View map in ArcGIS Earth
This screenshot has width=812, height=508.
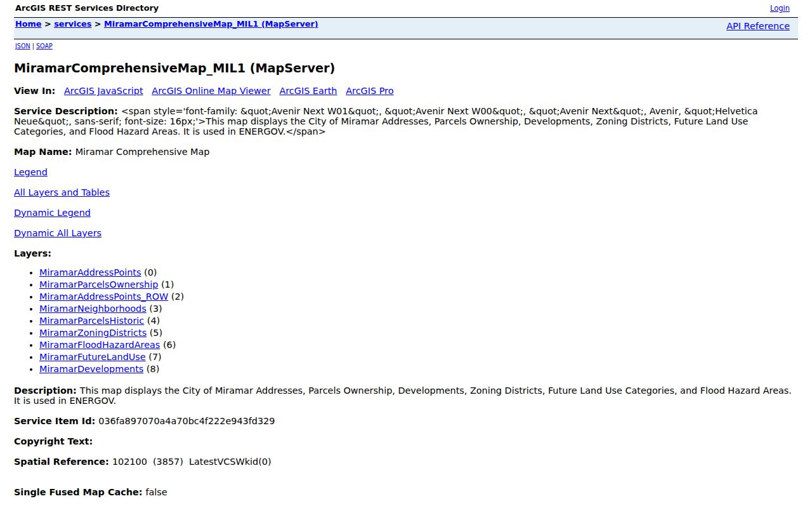click(x=308, y=91)
